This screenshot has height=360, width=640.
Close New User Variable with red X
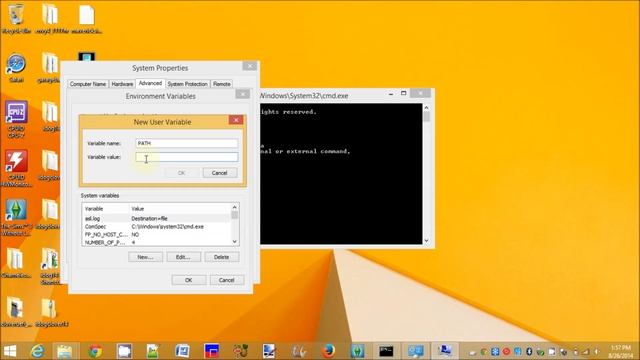[236, 120]
